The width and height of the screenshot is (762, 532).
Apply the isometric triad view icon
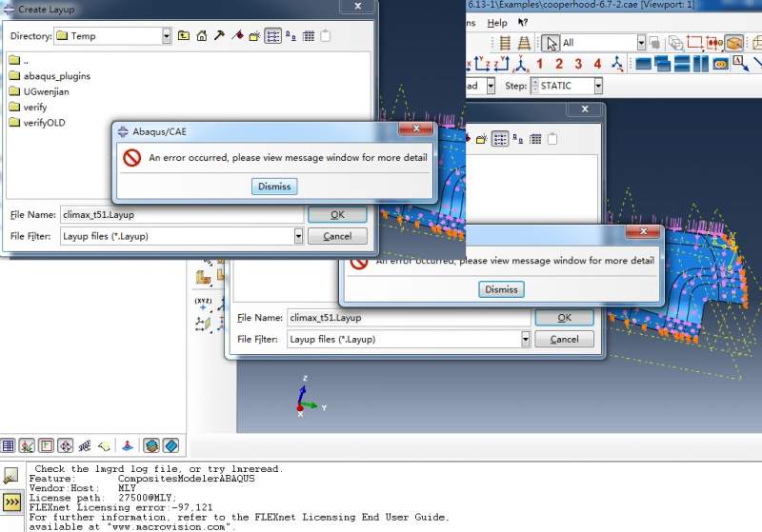[521, 64]
